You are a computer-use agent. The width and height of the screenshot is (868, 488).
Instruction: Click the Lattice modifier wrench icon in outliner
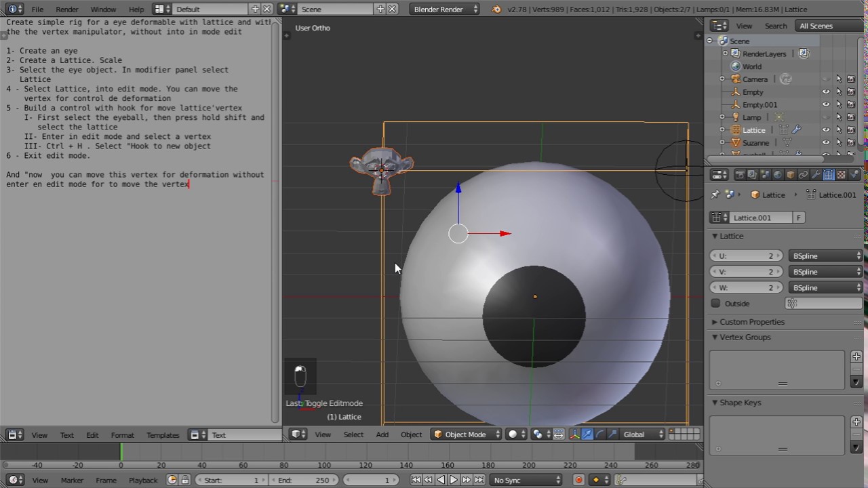click(797, 129)
